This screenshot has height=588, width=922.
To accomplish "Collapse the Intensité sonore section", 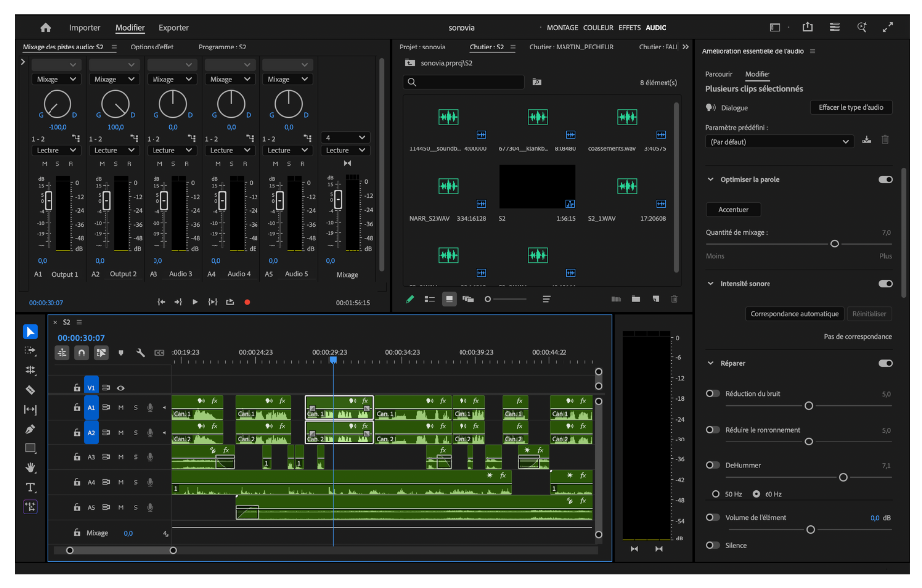I will pos(710,284).
